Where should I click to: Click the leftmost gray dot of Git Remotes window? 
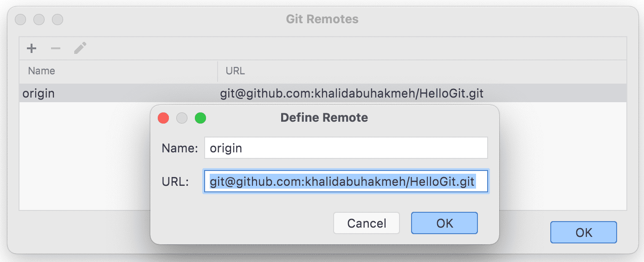click(20, 20)
